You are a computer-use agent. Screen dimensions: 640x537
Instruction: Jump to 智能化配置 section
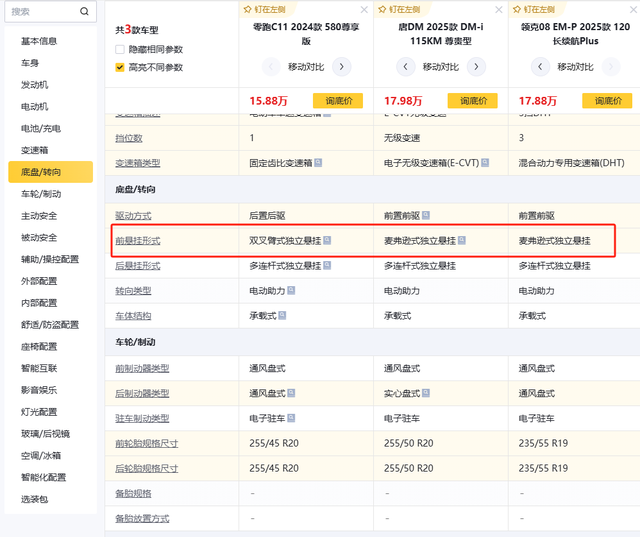pyautogui.click(x=44, y=477)
